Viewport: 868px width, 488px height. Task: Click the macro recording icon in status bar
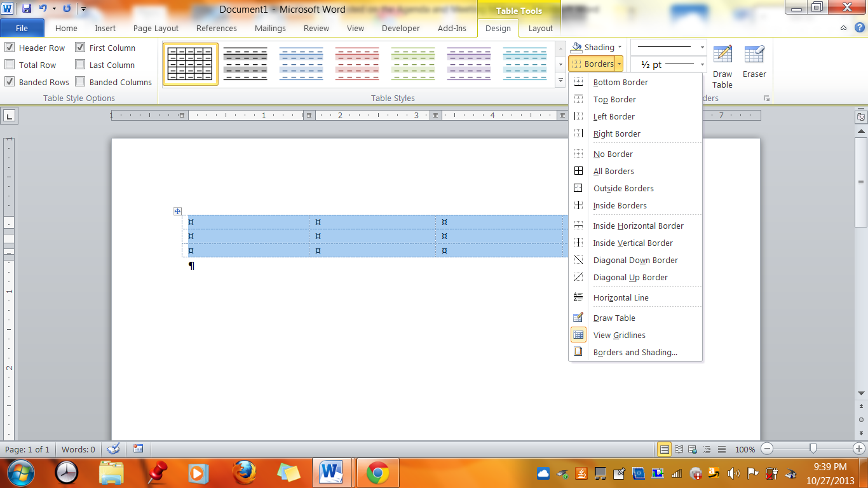click(137, 449)
